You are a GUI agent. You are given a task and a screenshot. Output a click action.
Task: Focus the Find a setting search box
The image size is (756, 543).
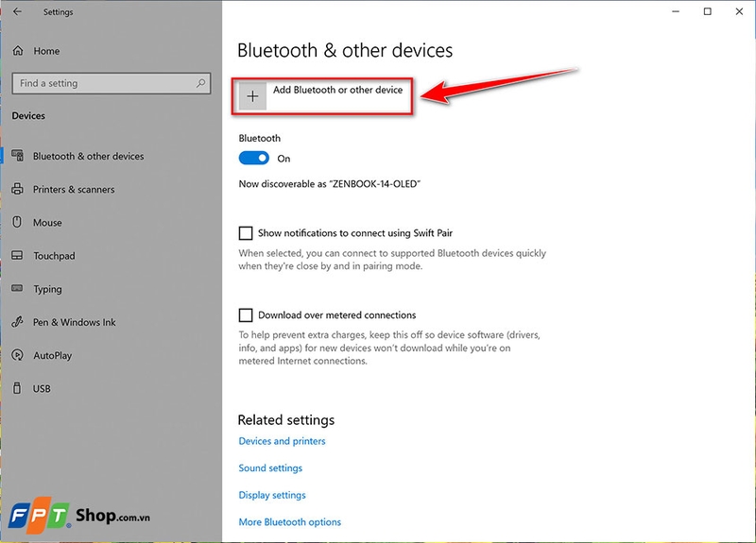112,83
